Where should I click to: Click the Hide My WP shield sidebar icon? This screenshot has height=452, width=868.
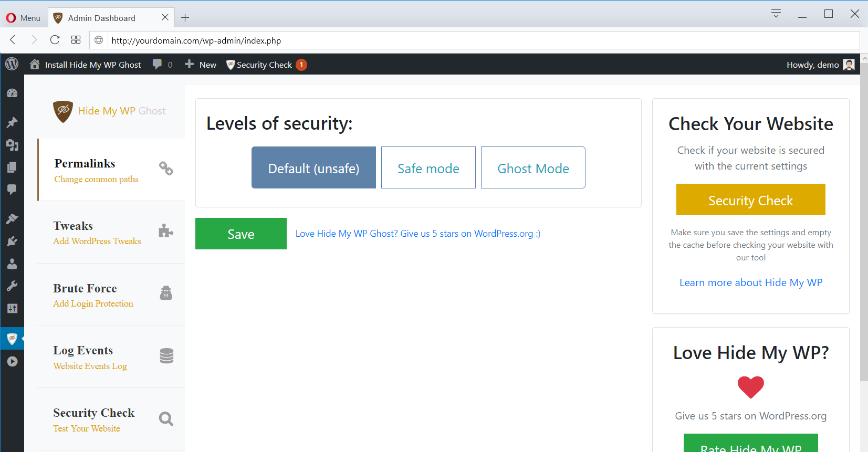12,339
